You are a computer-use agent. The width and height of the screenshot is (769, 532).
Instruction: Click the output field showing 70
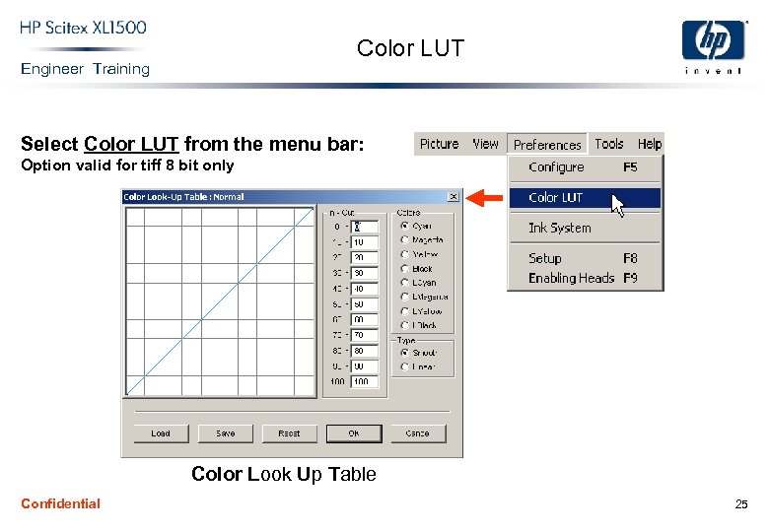coord(365,336)
